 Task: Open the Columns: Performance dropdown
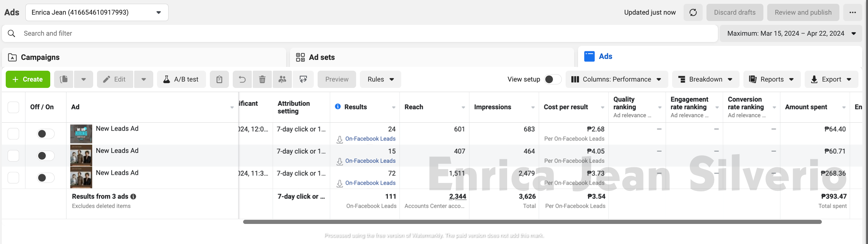[616, 79]
